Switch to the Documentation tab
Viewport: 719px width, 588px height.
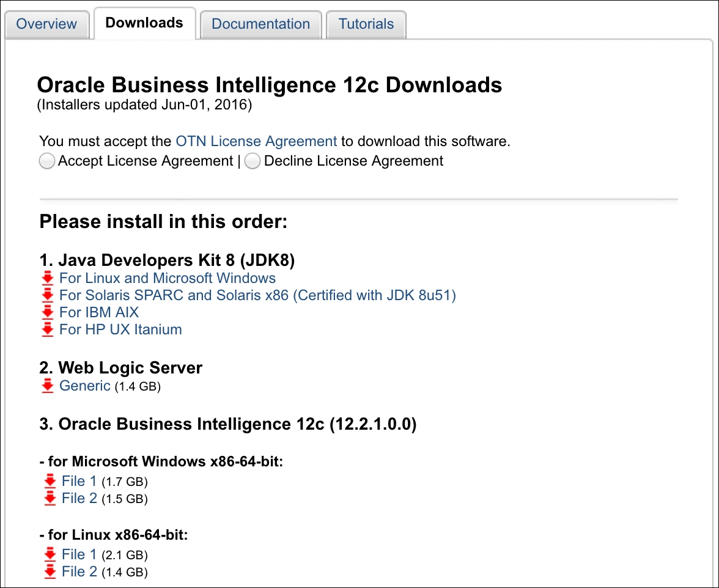(x=261, y=24)
